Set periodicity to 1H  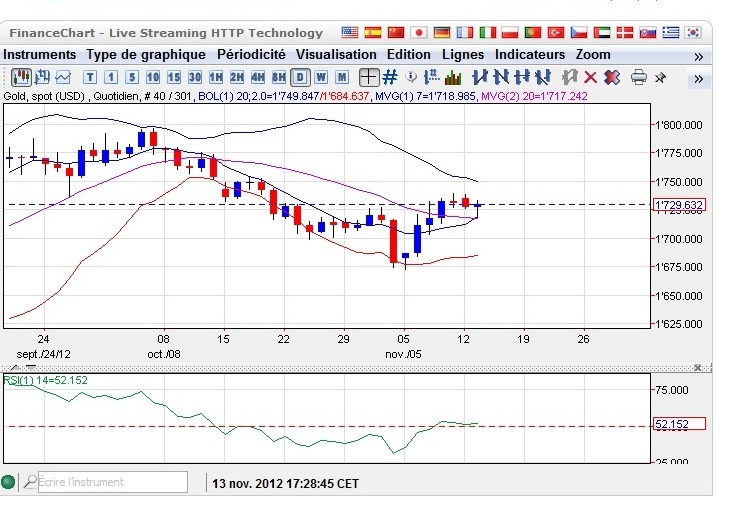pyautogui.click(x=215, y=77)
